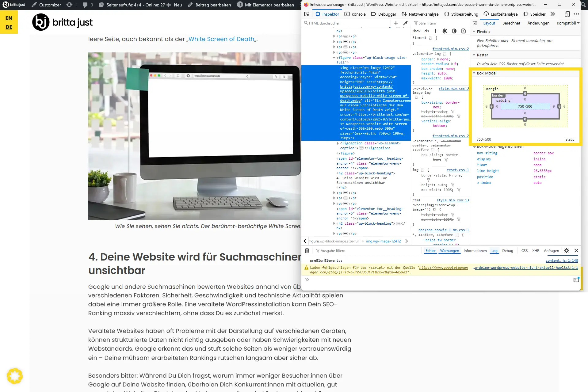Toggle dark color scheme simulation
The width and height of the screenshot is (588, 392).
tap(454, 31)
